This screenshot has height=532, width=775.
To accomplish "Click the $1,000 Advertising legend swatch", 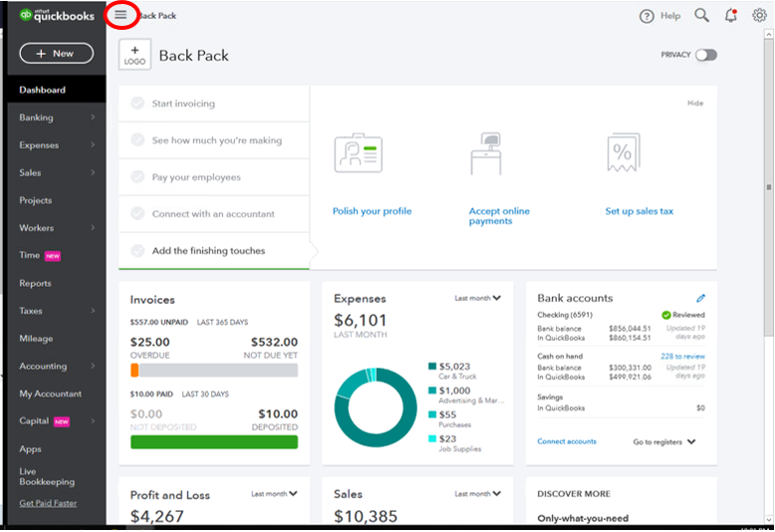I will 432,391.
